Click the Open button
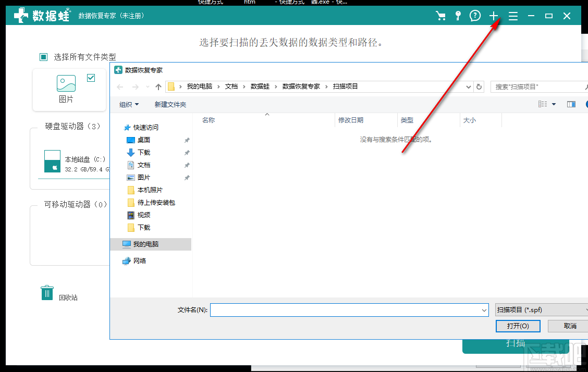The image size is (588, 372). click(518, 326)
